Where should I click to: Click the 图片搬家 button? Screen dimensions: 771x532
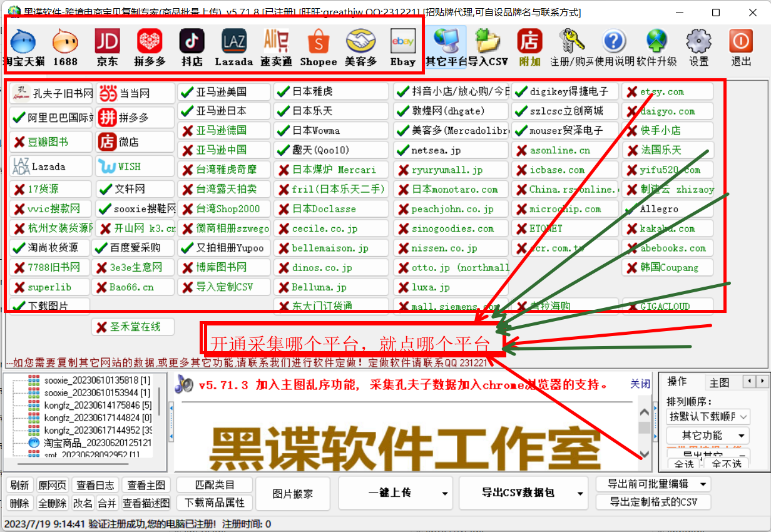293,494
